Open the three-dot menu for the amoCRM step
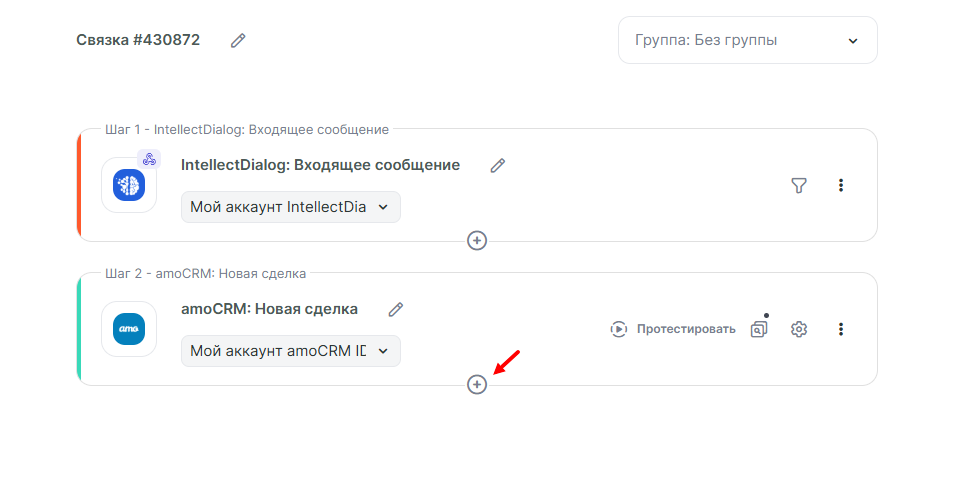The image size is (956, 486). [841, 329]
